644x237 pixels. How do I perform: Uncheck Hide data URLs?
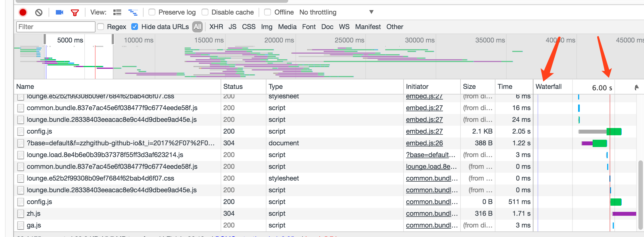pos(135,27)
